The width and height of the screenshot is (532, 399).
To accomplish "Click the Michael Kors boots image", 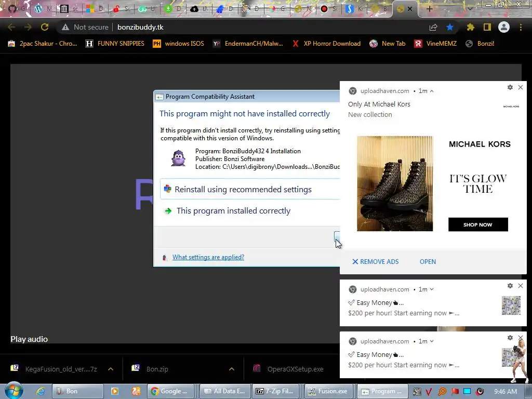I will pyautogui.click(x=395, y=183).
